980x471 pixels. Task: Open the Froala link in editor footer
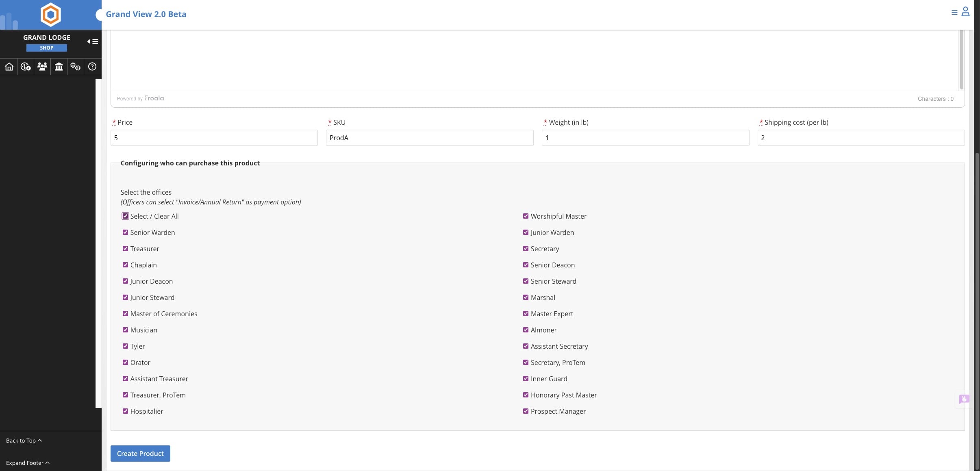click(154, 98)
